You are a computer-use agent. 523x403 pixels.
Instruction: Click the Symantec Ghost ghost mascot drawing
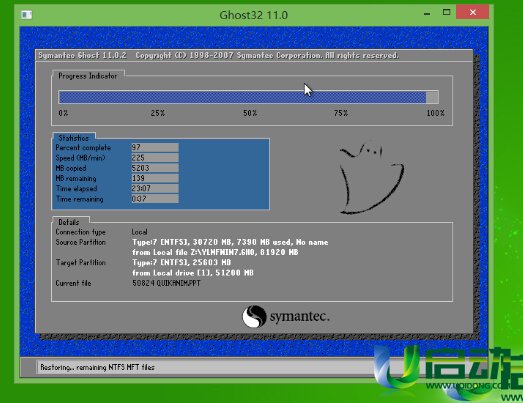coord(371,178)
